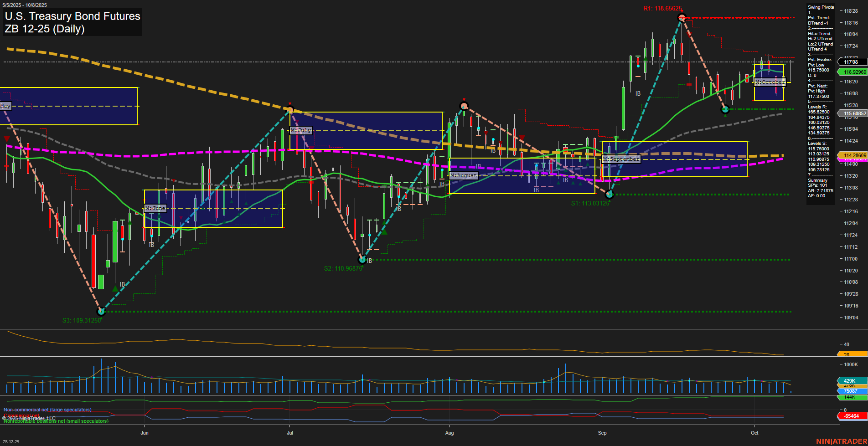Select the 117'08 current price marker

(851, 62)
